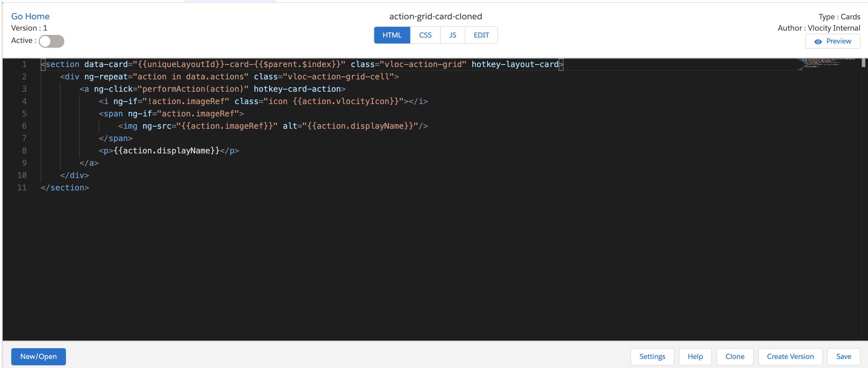Click line number 6 in gutter
Viewport: 868px width, 368px height.
(x=24, y=126)
